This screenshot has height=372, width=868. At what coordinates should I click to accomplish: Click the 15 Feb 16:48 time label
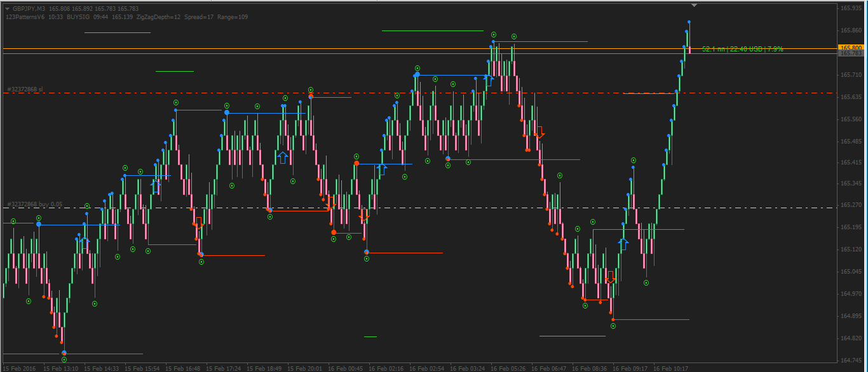click(x=183, y=368)
